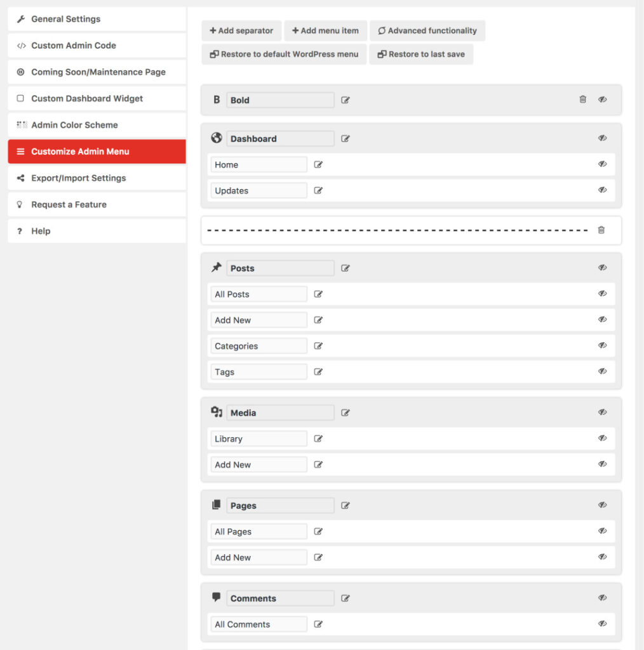Screen dimensions: 644x650
Task: Toggle visibility of the Library item under Media
Action: pos(601,438)
